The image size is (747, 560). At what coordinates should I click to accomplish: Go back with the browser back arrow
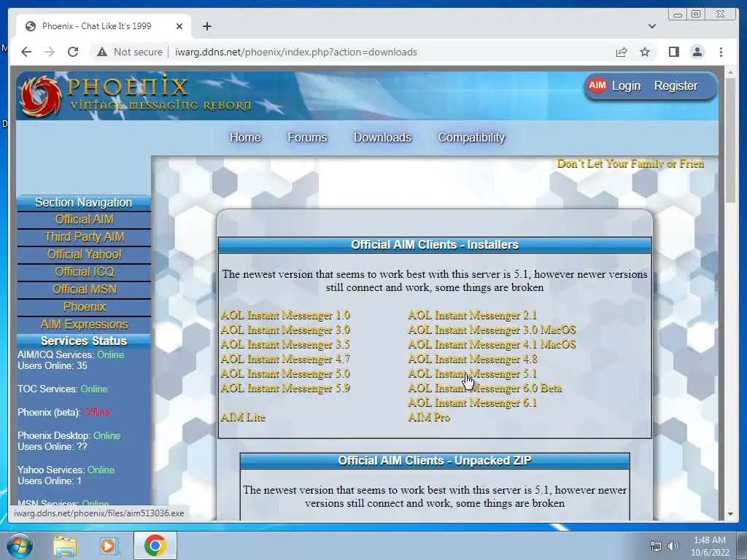(26, 52)
